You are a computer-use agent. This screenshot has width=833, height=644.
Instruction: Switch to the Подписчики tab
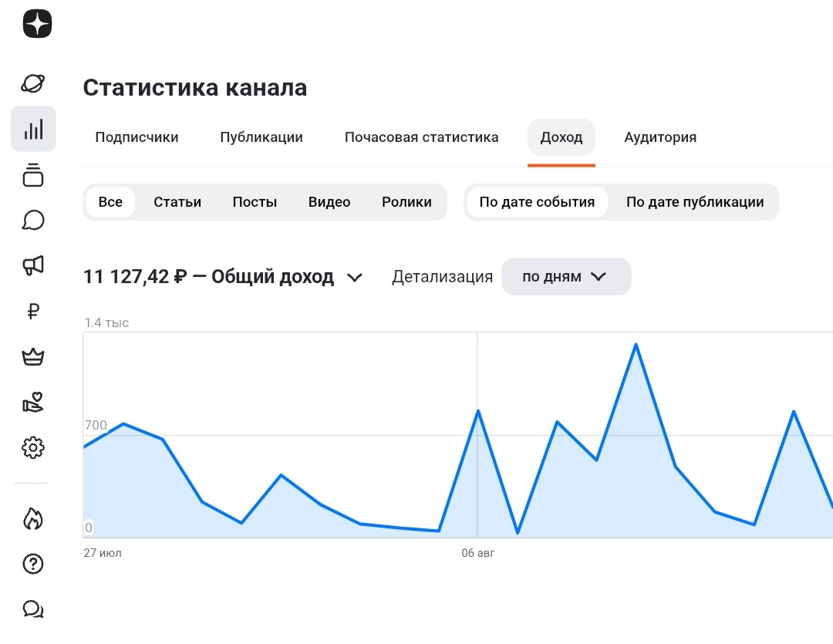tap(137, 137)
